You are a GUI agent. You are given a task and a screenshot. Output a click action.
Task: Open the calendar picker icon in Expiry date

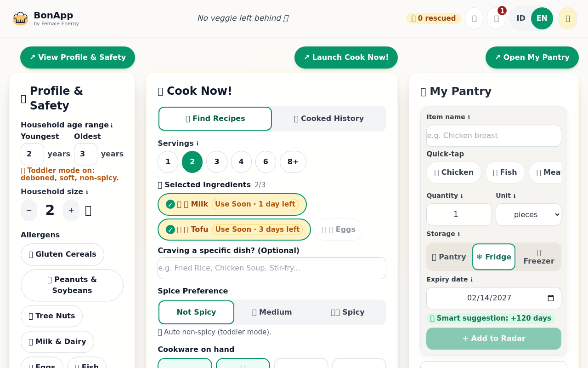(551, 298)
